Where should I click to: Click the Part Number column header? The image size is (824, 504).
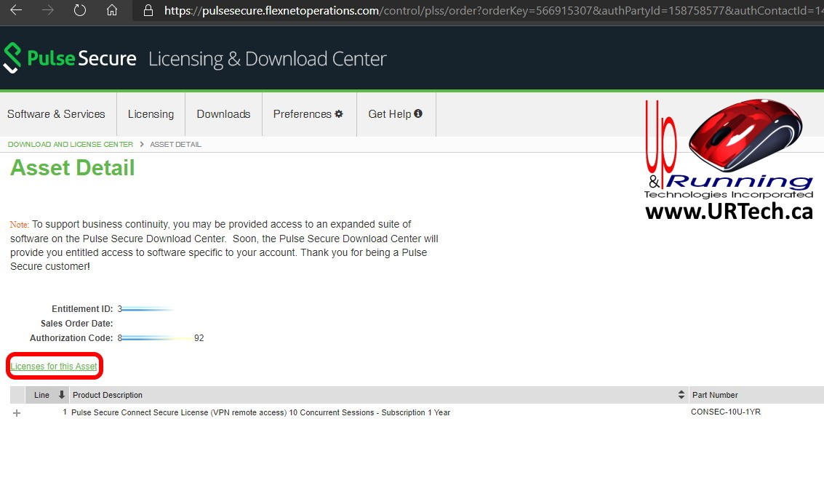715,395
